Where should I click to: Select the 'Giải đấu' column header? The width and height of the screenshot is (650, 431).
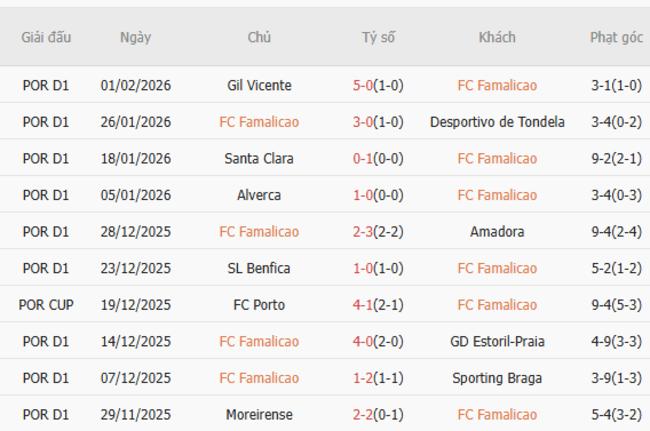[x=46, y=38]
